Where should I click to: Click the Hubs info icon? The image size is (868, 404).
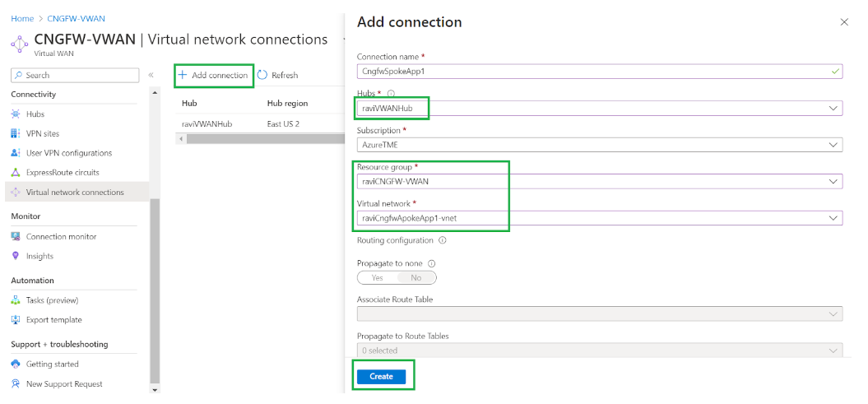(x=391, y=94)
